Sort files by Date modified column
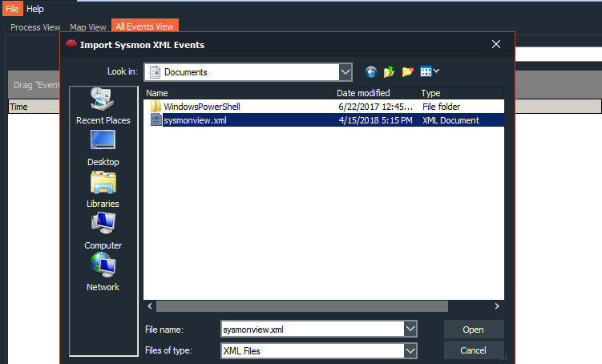Image resolution: width=602 pixels, height=364 pixels. coord(376,93)
